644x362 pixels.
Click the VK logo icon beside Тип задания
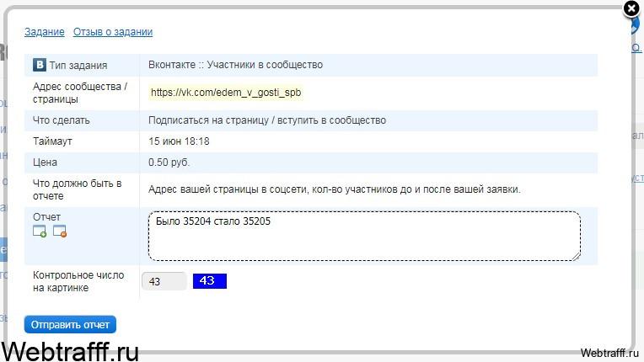coord(40,65)
